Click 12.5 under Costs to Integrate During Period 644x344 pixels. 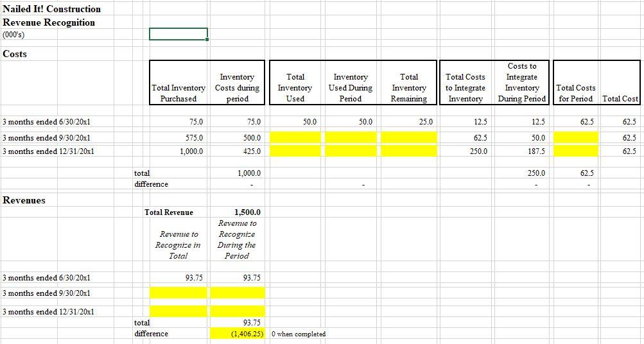pyautogui.click(x=538, y=122)
